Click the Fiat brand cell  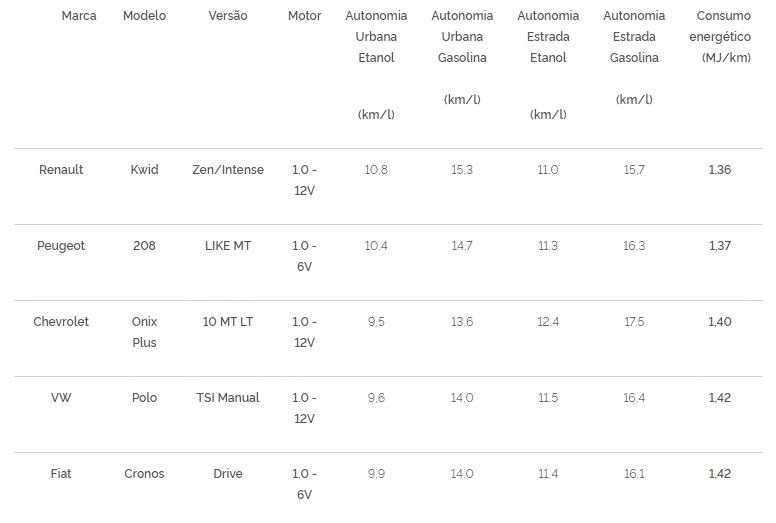click(61, 474)
